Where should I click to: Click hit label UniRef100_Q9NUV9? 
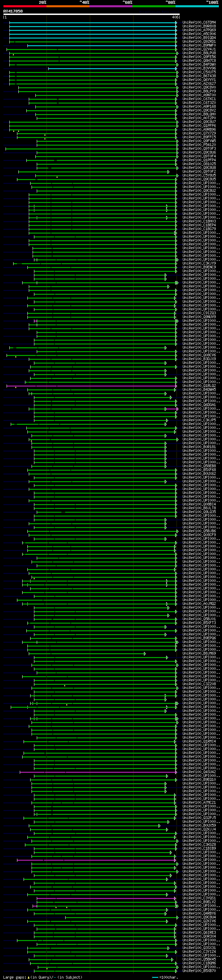coord(199,317)
